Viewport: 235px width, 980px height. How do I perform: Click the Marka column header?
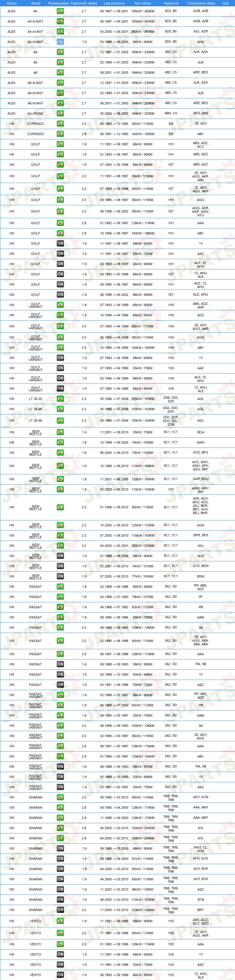point(12,3)
